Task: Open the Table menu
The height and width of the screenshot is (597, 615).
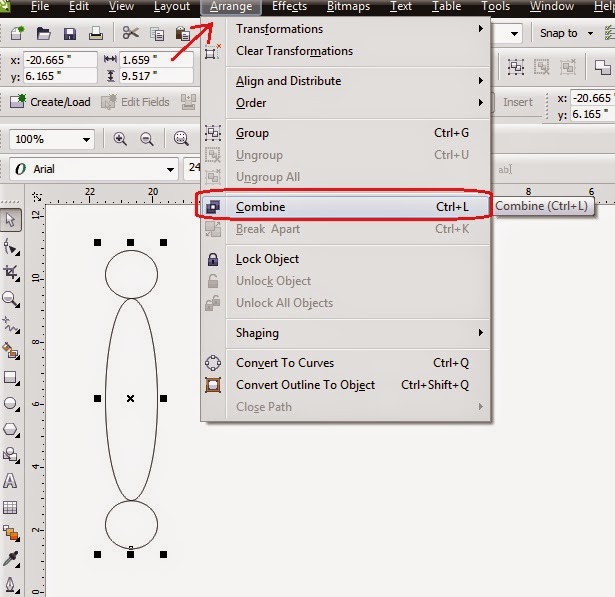Action: [446, 6]
